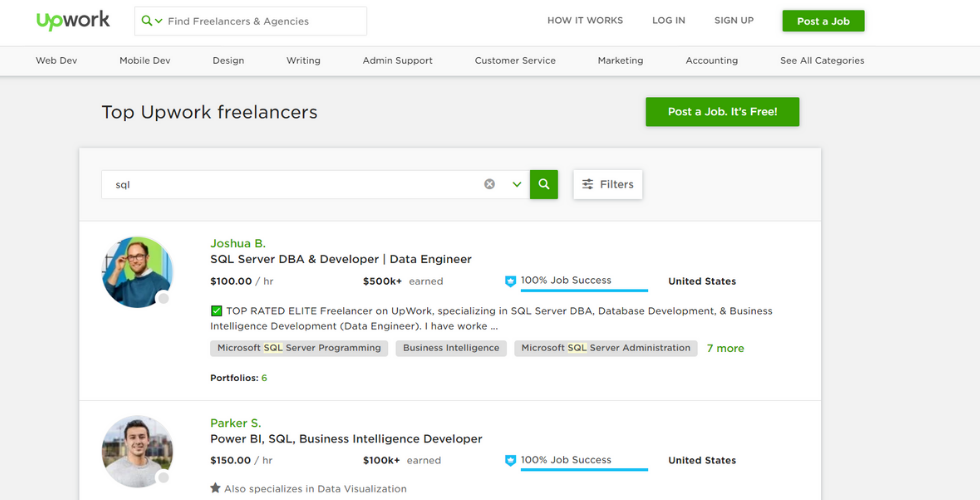This screenshot has height=500, width=980.
Task: Click the Top Upwork freelancers heading
Action: (x=209, y=112)
